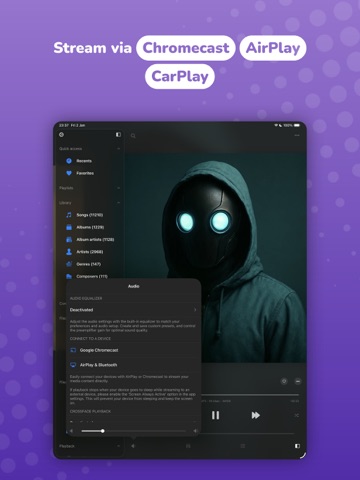Viewport: 360px width, 480px height.
Task: Click the bottom bar icon left of the panel toggle
Action: tap(243, 446)
